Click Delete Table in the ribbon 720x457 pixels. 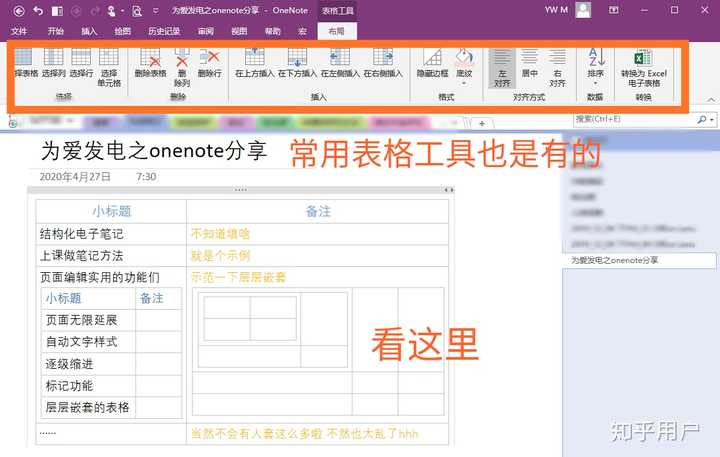151,62
